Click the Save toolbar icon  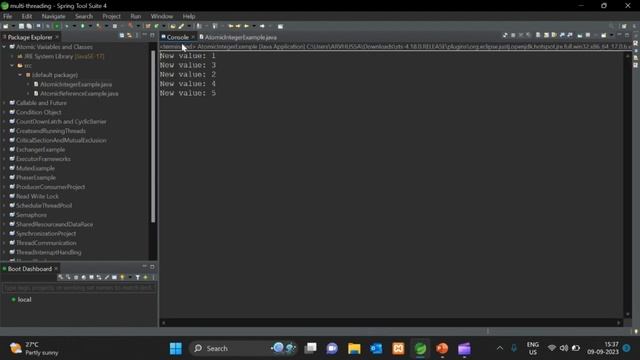click(x=21, y=26)
